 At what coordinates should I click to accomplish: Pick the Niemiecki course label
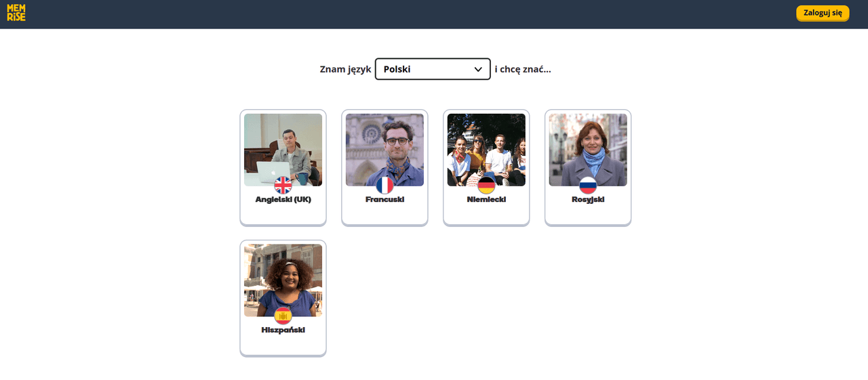486,200
